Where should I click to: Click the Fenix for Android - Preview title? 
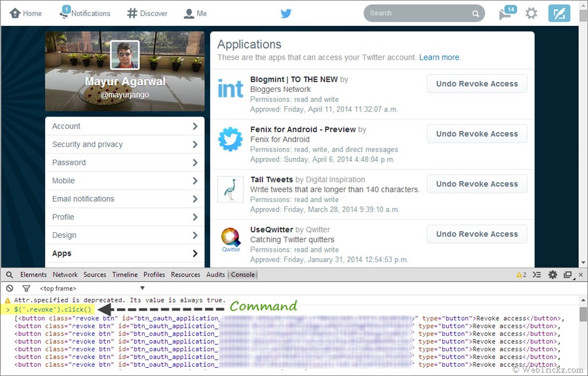[x=303, y=129]
